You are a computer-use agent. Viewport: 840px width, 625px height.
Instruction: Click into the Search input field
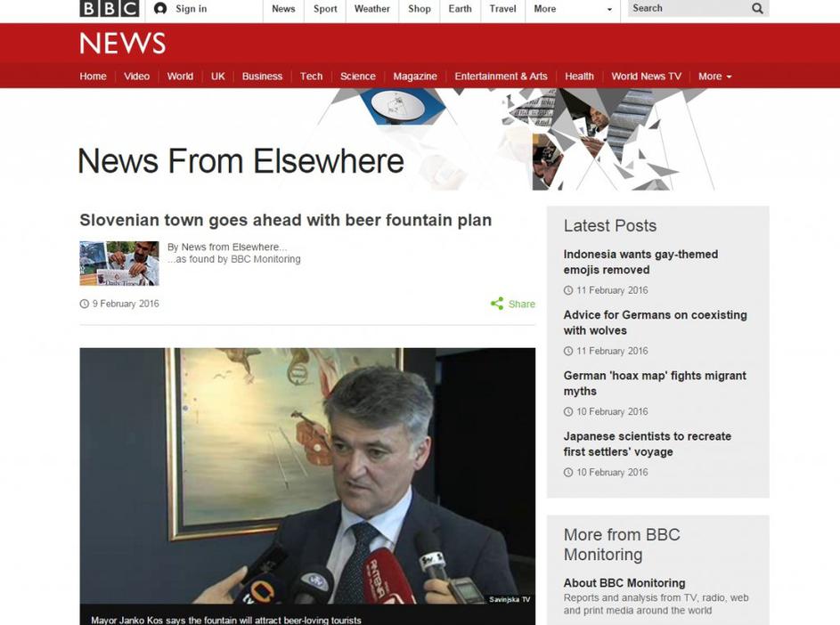pyautogui.click(x=689, y=9)
